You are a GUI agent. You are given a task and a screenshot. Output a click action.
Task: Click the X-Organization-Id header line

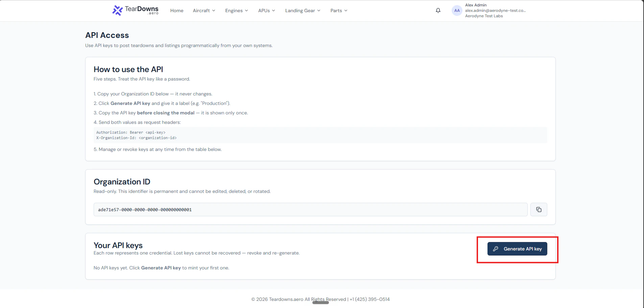coord(136,138)
